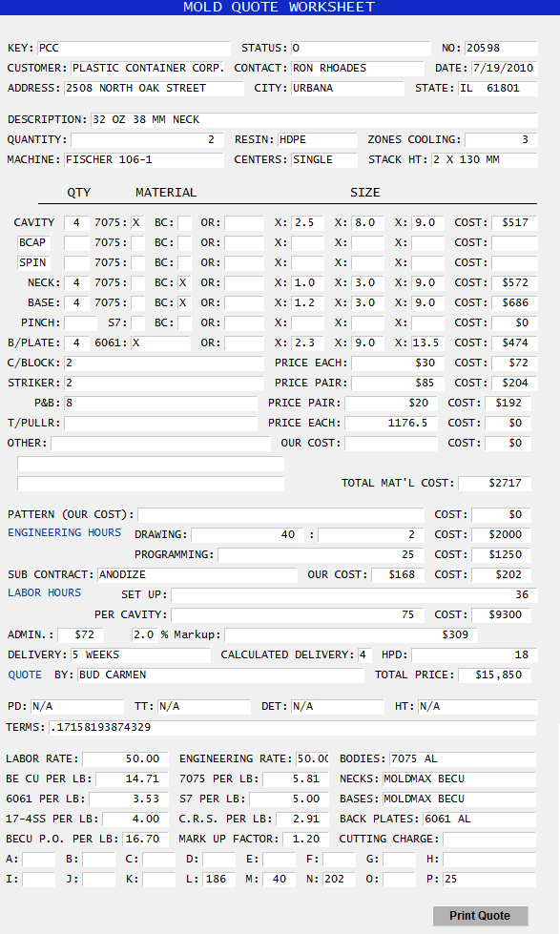560x934 pixels.
Task: Focus the Delivery 5 Weeks field
Action: pos(140,655)
